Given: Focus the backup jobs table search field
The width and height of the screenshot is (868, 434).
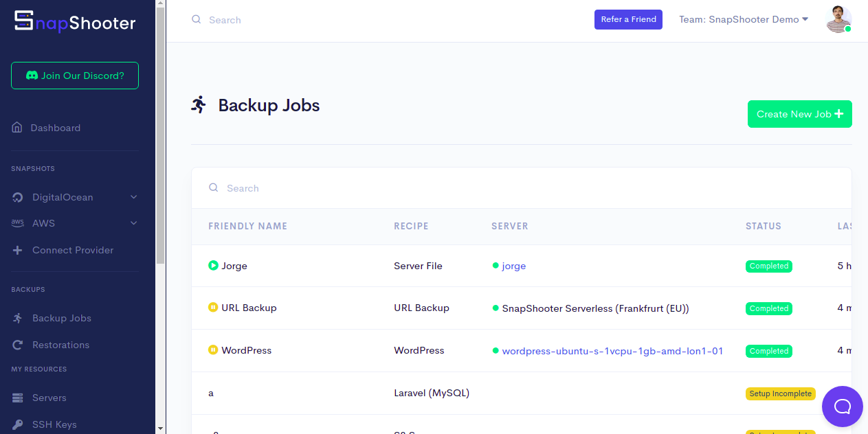Looking at the screenshot, I should click(522, 188).
